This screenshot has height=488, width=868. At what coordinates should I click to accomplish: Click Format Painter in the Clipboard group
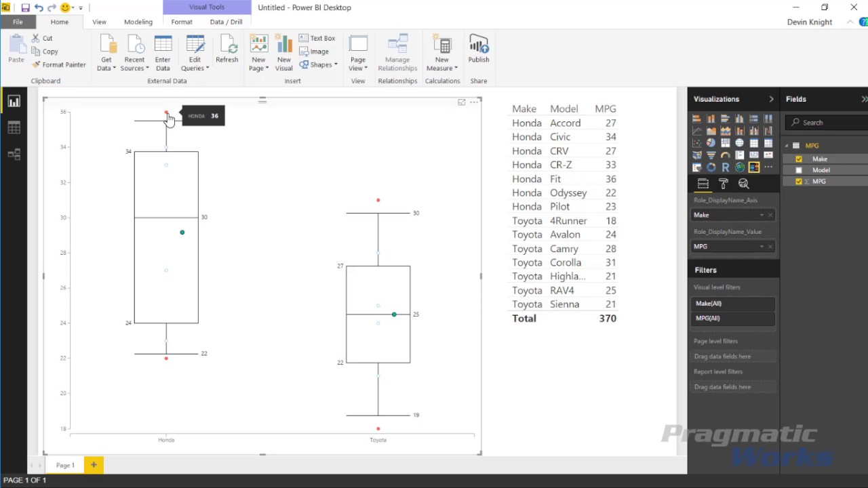coord(59,65)
